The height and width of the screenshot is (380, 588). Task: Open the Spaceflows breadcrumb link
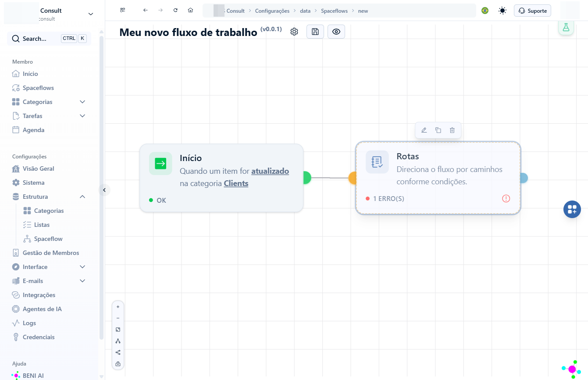(335, 11)
